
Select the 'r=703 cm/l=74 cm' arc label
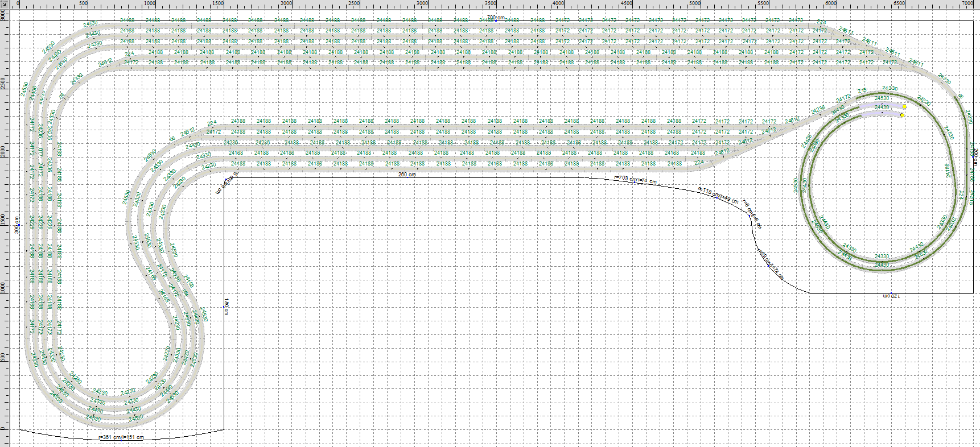click(x=635, y=180)
